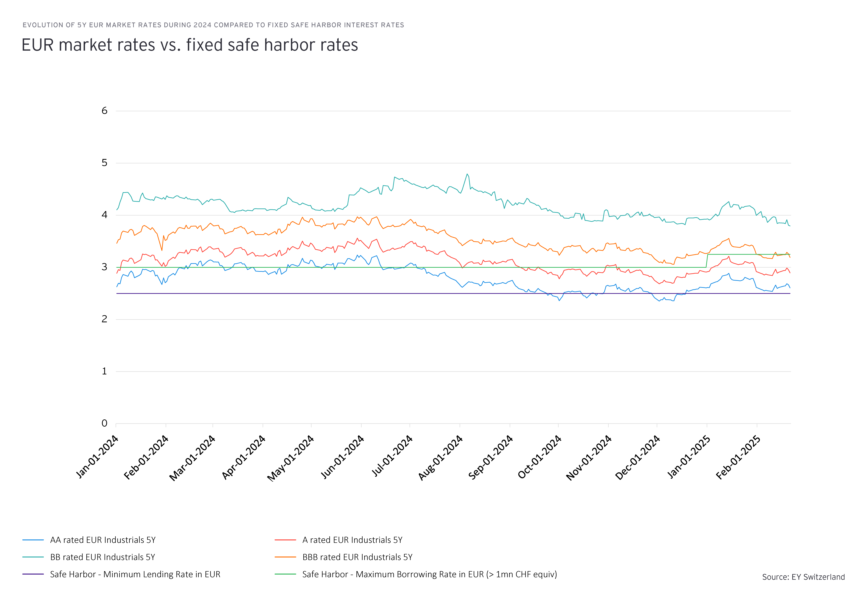
Task: Click the orange BBB legend line swatch
Action: [285, 557]
